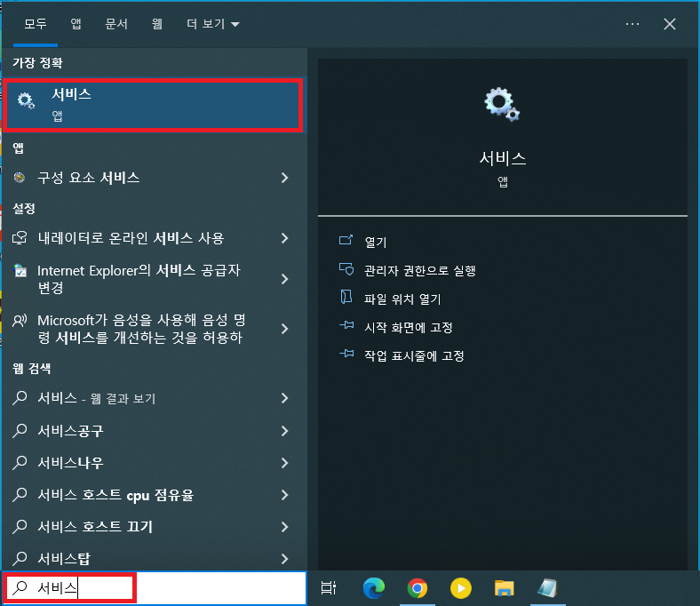The width and height of the screenshot is (700, 606).
Task: Open File Explorer from taskbar
Action: [504, 588]
